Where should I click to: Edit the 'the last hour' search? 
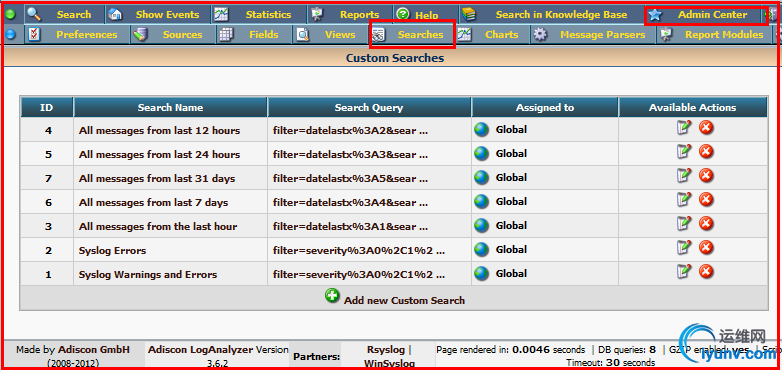[684, 223]
